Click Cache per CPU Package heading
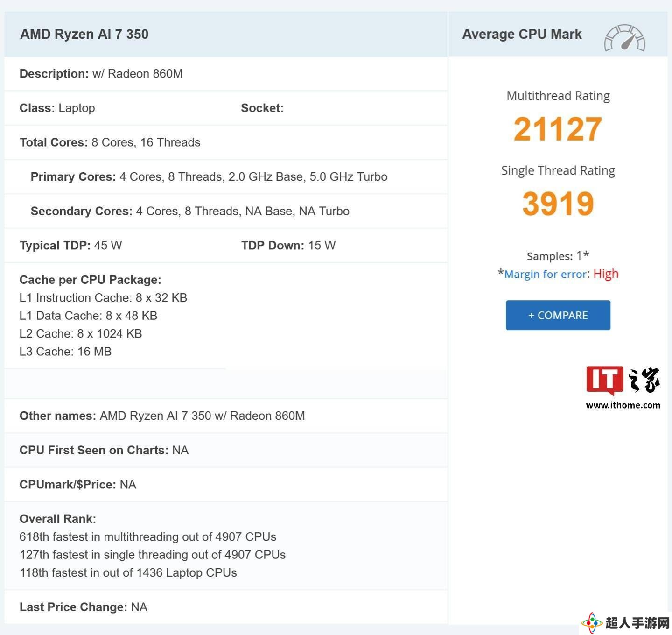Image resolution: width=672 pixels, height=635 pixels. point(91,280)
